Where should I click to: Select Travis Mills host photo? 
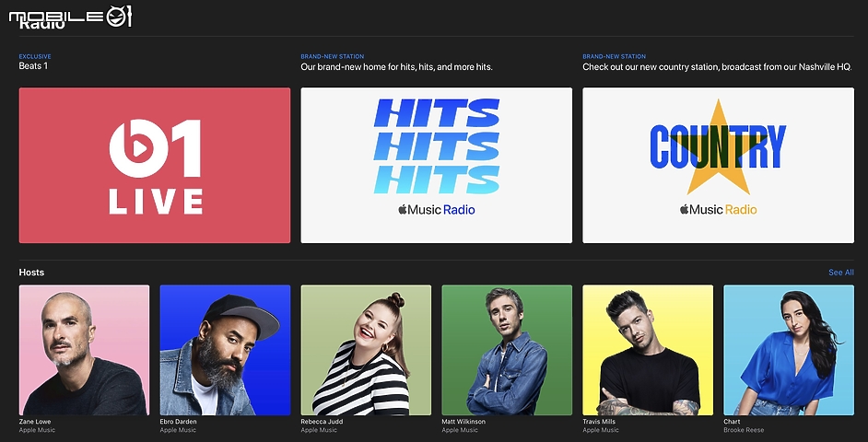pyautogui.click(x=648, y=350)
